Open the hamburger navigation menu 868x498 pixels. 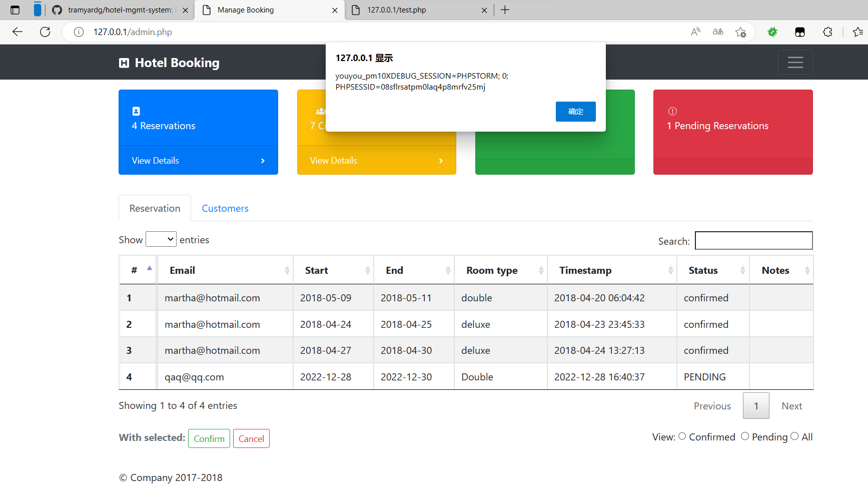pos(795,62)
